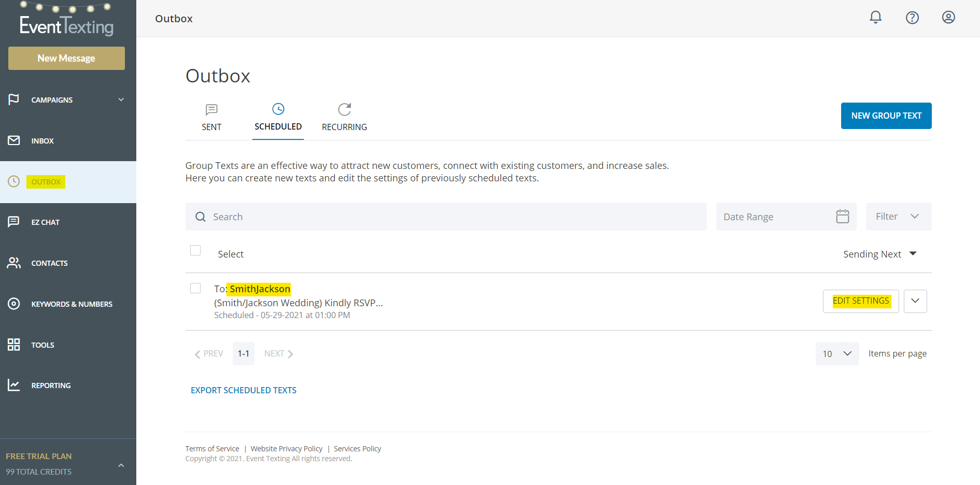
Task: Open the Sending Next sort dropdown
Action: [879, 254]
